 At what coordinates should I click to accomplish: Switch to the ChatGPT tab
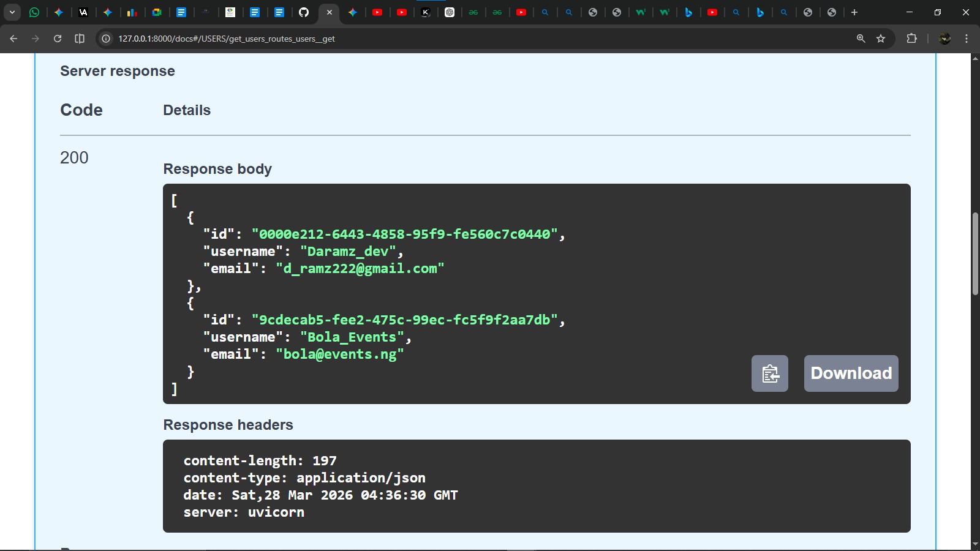(450, 12)
